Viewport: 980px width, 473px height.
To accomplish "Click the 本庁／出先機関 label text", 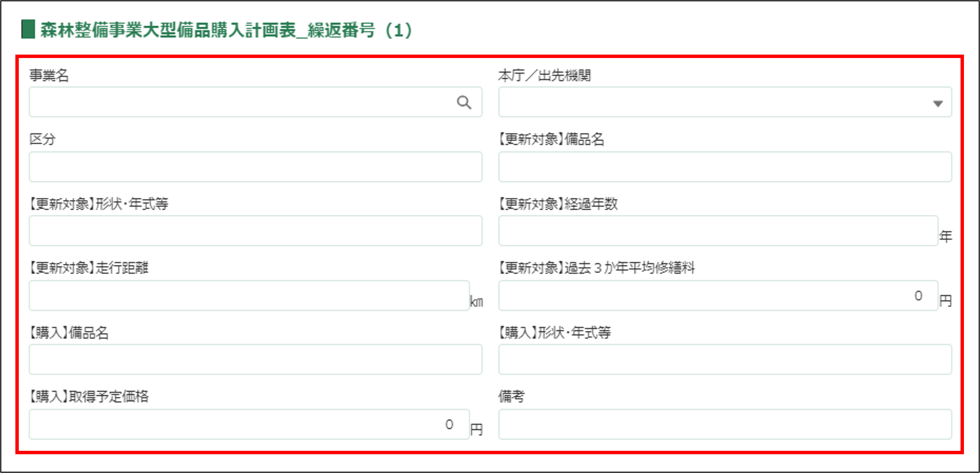I will (x=544, y=75).
